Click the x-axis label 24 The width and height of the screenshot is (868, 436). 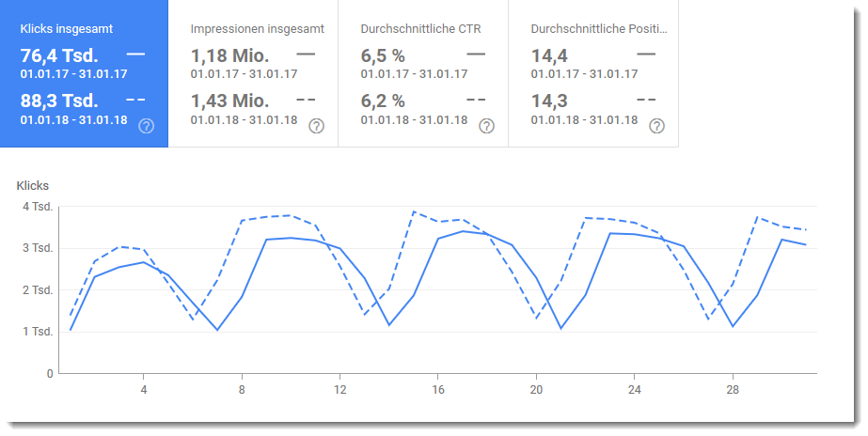tap(635, 390)
